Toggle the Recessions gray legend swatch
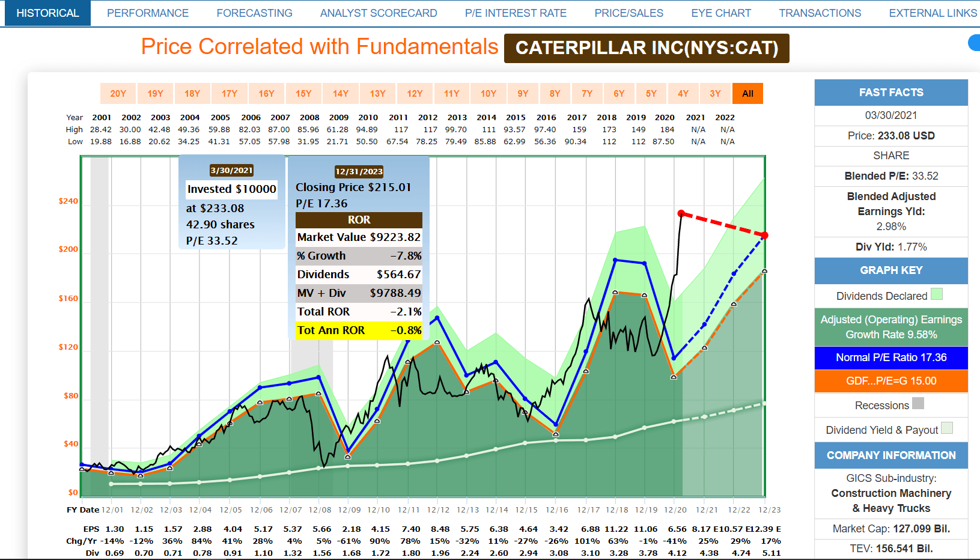The height and width of the screenshot is (560, 980). point(918,403)
